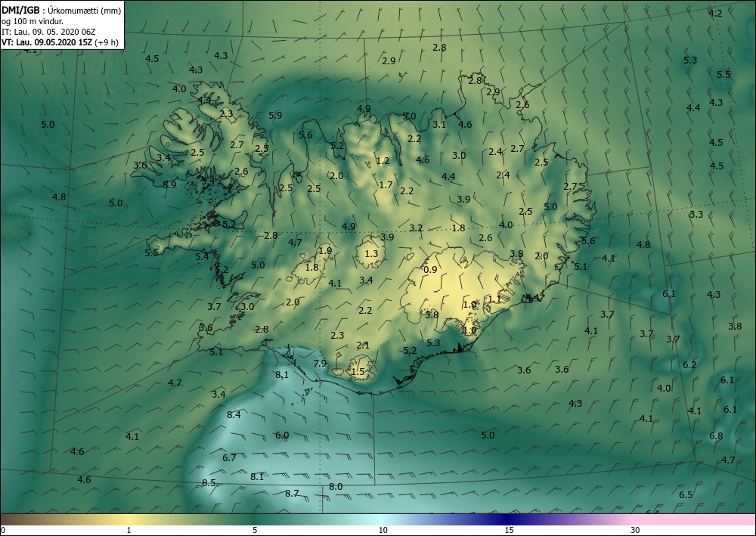Click the color scale label 5
Viewport: 756px width, 536px height.
click(x=255, y=530)
